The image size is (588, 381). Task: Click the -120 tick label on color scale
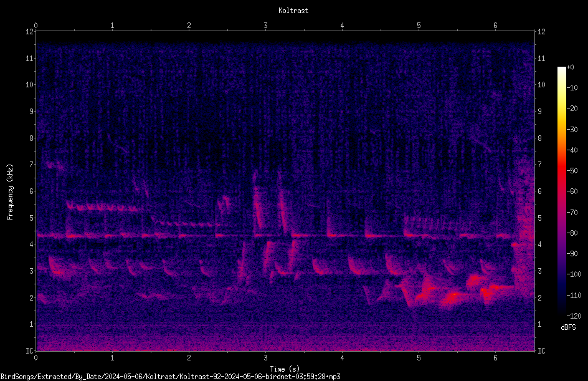coord(574,316)
